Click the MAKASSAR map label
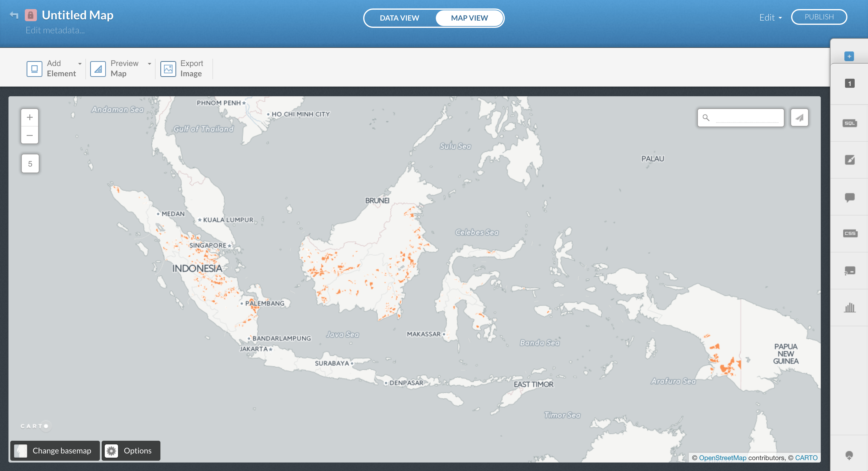 click(x=423, y=334)
